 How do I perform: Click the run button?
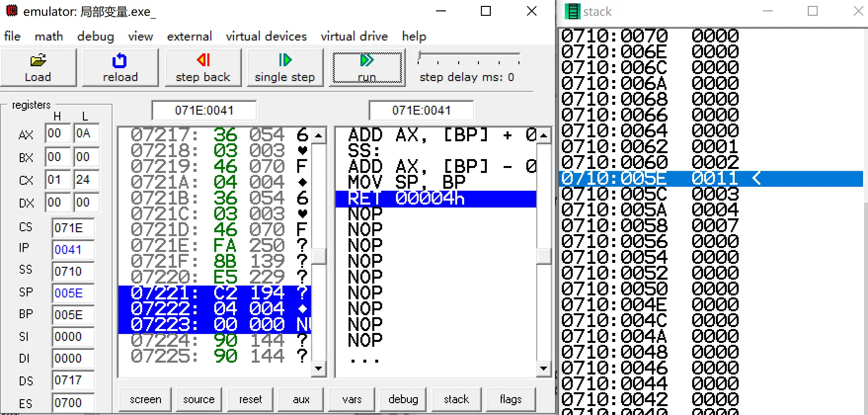point(367,68)
